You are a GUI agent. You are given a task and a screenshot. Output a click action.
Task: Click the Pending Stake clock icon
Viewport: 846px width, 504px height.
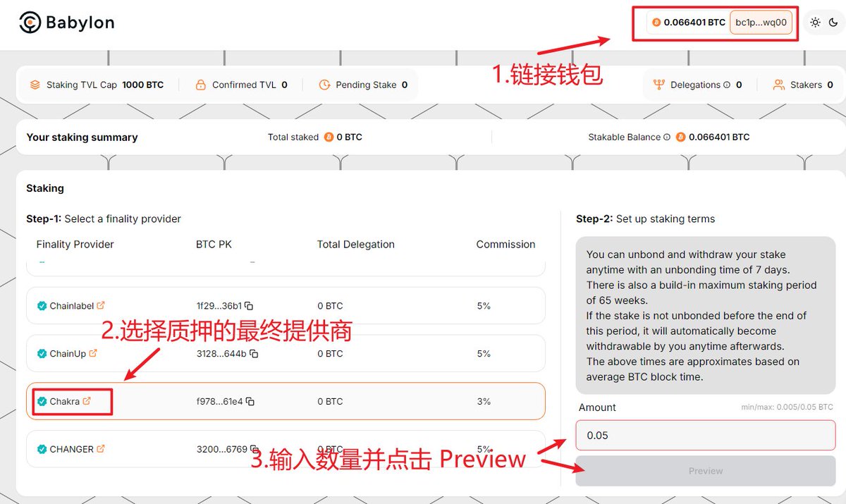pos(325,85)
